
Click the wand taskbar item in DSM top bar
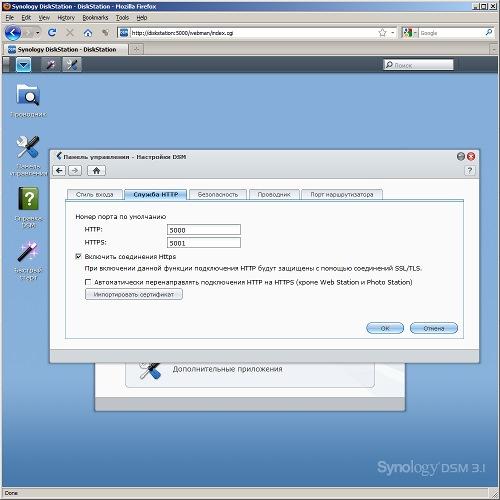click(51, 65)
